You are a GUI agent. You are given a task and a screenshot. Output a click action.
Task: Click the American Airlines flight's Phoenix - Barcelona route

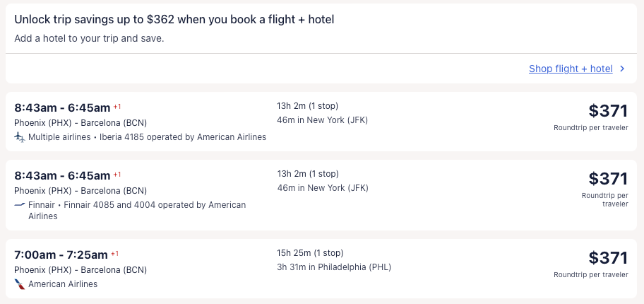coord(80,269)
